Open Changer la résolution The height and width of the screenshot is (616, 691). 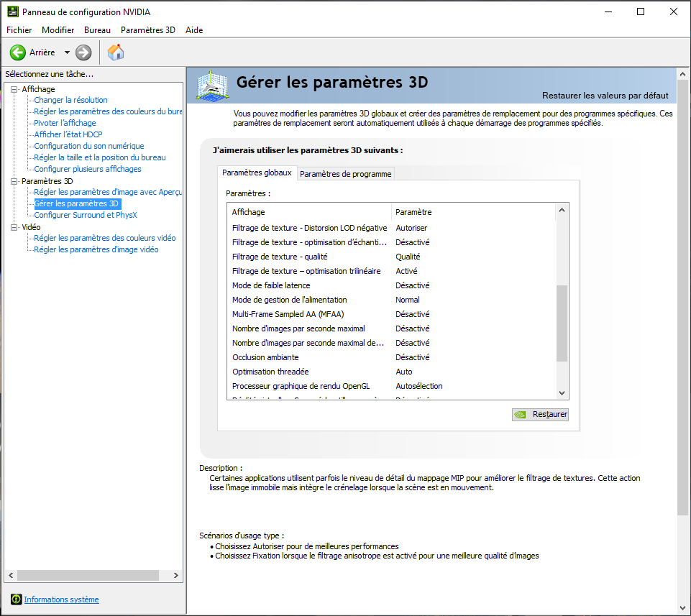70,100
